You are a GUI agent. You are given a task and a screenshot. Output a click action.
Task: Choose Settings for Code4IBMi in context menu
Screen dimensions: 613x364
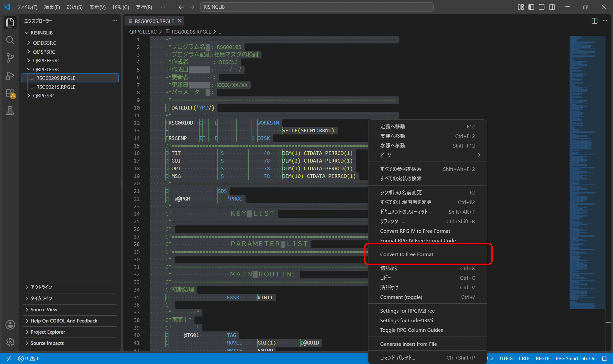tap(406, 320)
